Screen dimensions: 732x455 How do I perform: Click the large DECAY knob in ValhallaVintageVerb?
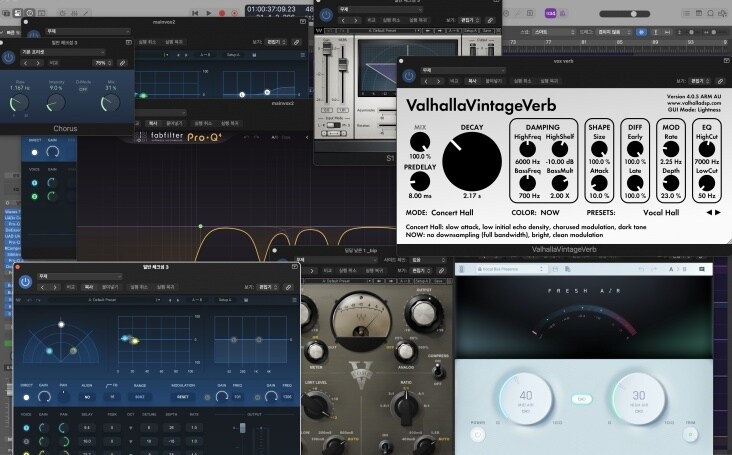click(472, 161)
